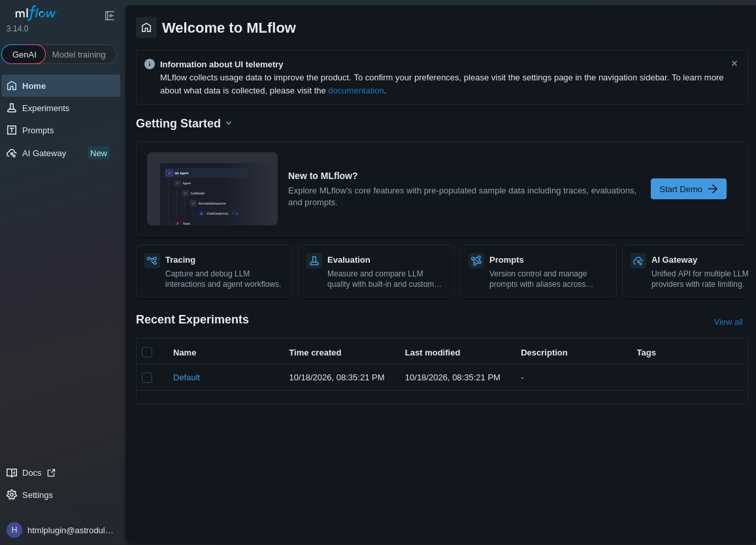Open Experiments in the sidebar
Viewport: 756px width, 545px height.
61,108
